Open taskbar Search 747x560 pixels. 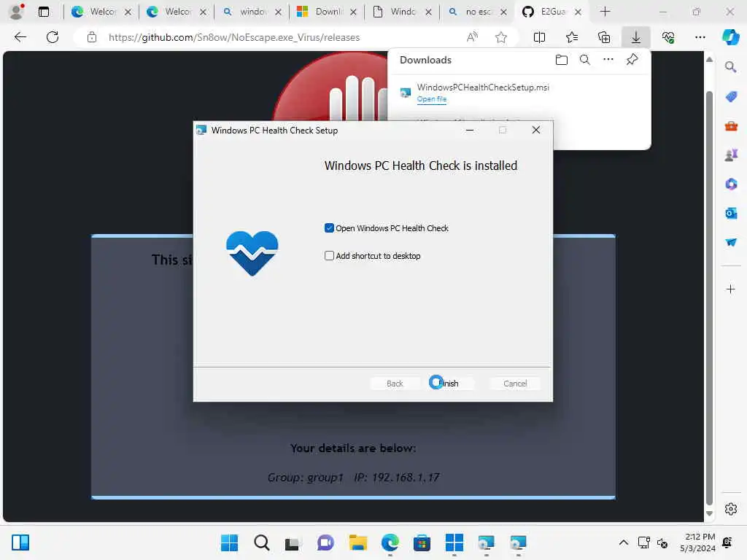click(x=262, y=542)
